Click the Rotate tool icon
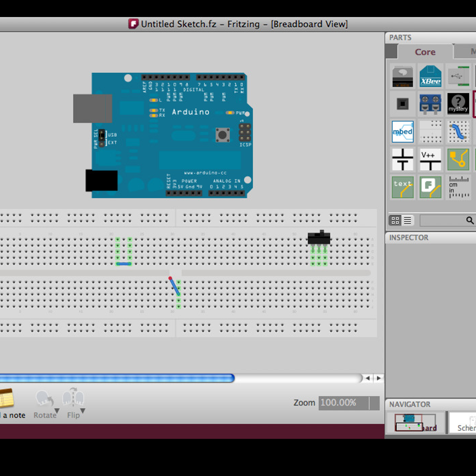Viewport: 476px width, 476px height. (x=45, y=398)
